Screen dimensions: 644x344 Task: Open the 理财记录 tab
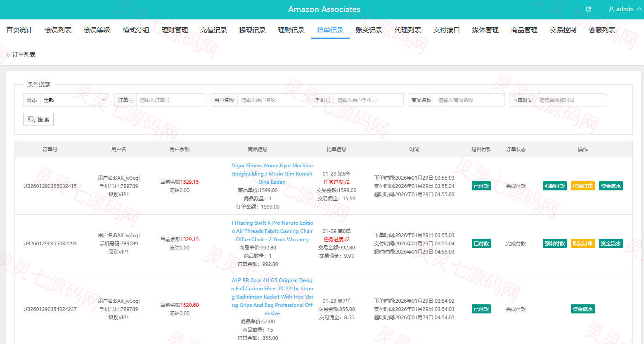(291, 30)
